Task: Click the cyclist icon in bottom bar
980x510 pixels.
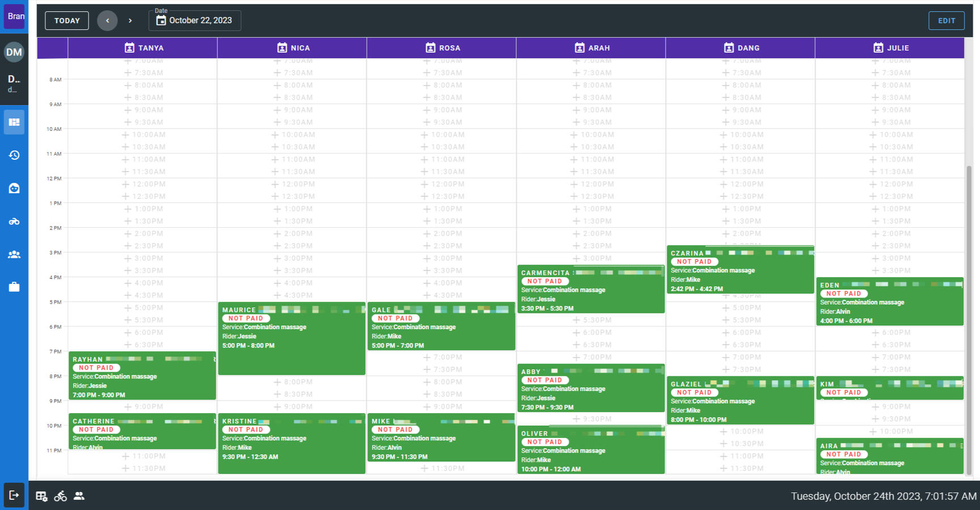Action: 61,496
